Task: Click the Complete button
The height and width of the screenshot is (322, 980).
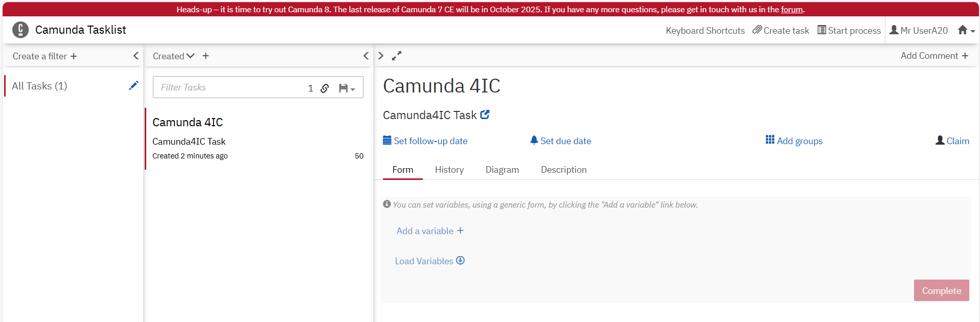Action: (941, 290)
